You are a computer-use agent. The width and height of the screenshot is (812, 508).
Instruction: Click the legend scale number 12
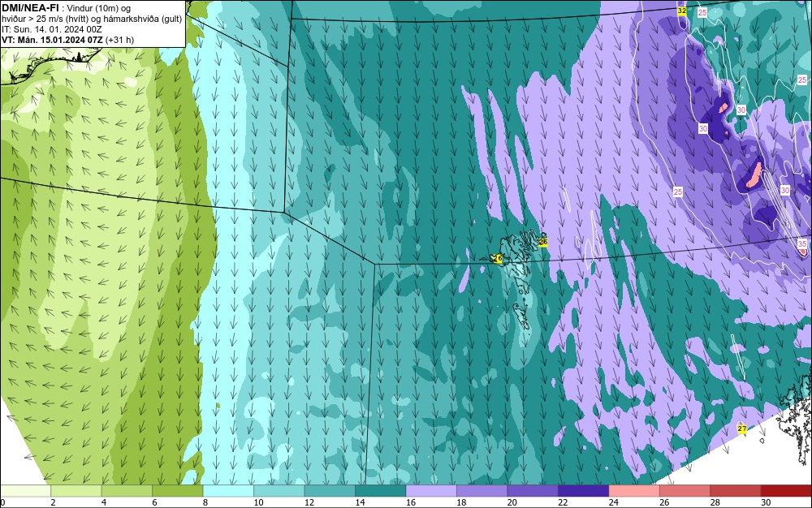point(309,502)
